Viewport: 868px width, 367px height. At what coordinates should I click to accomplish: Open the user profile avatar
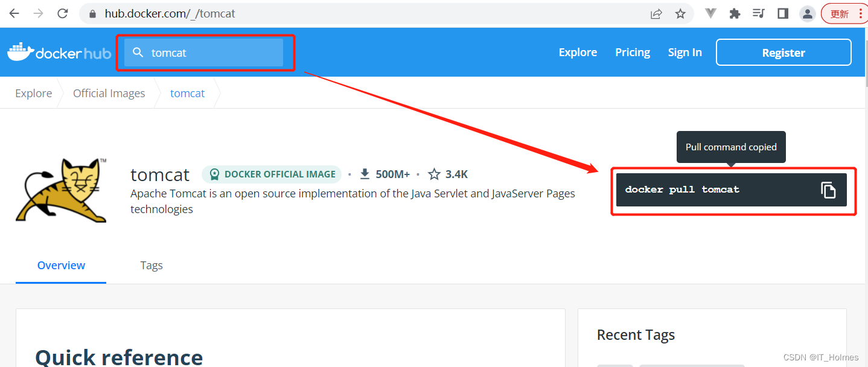[807, 13]
